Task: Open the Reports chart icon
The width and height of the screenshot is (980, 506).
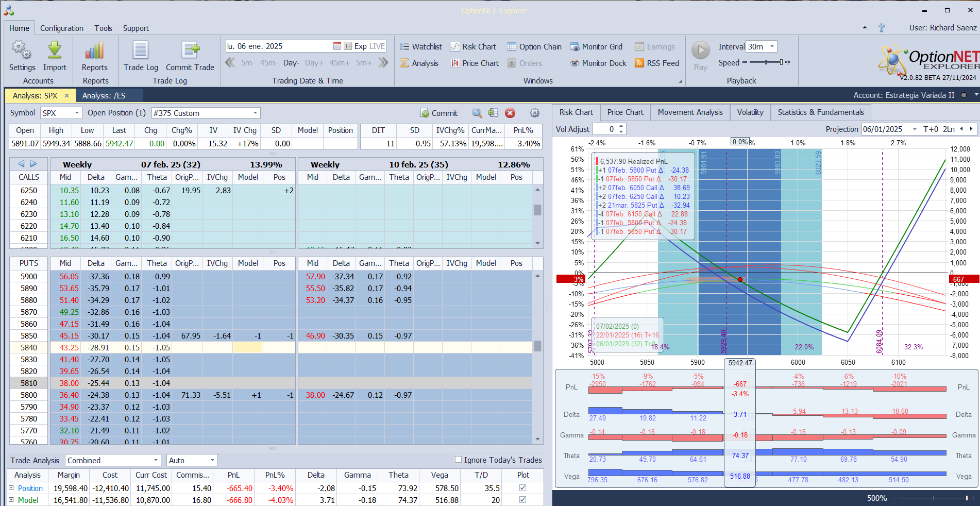Action: [95, 56]
